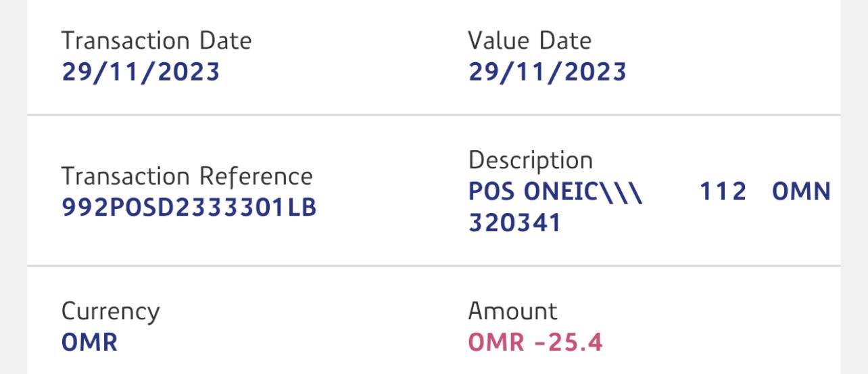The height and width of the screenshot is (374, 868).
Task: Click the Transaction Reference label
Action: pos(187,177)
